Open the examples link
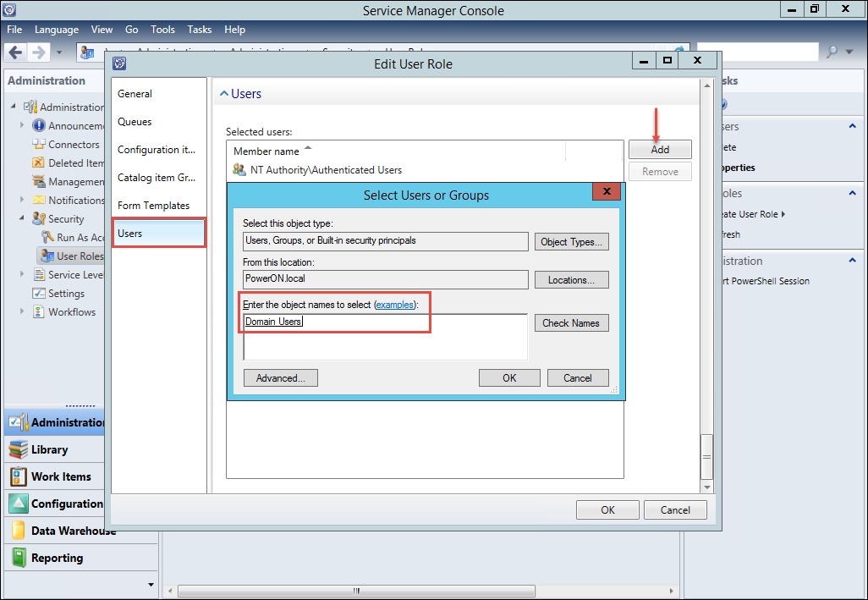The width and height of the screenshot is (868, 600). 395,305
